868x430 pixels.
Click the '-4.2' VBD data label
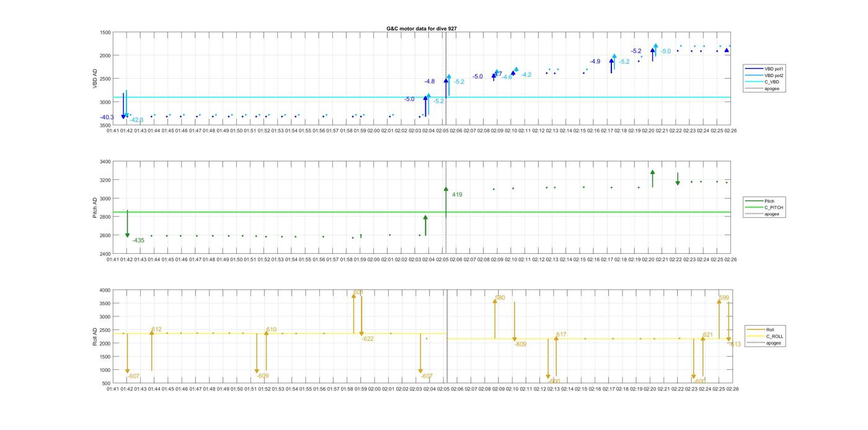pyautogui.click(x=526, y=74)
